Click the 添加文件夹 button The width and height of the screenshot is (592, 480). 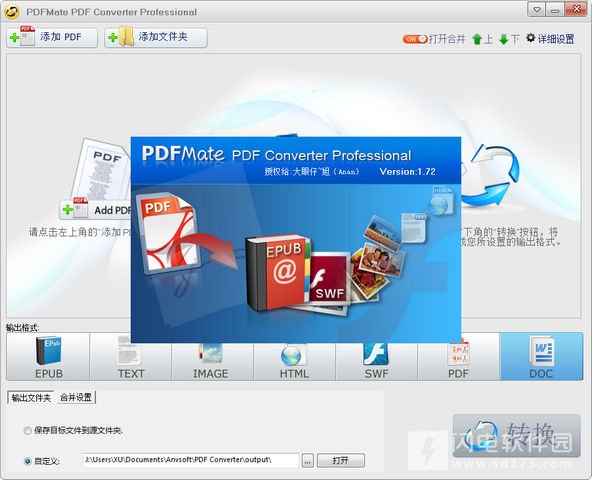pyautogui.click(x=156, y=37)
